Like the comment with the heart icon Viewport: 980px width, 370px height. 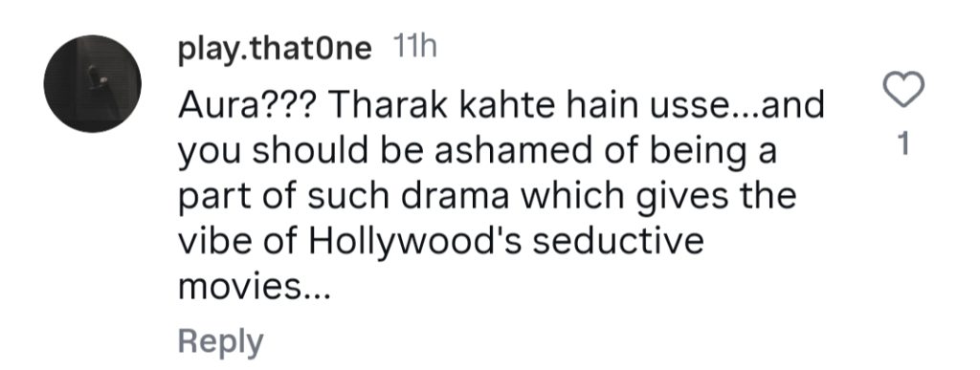tap(903, 90)
